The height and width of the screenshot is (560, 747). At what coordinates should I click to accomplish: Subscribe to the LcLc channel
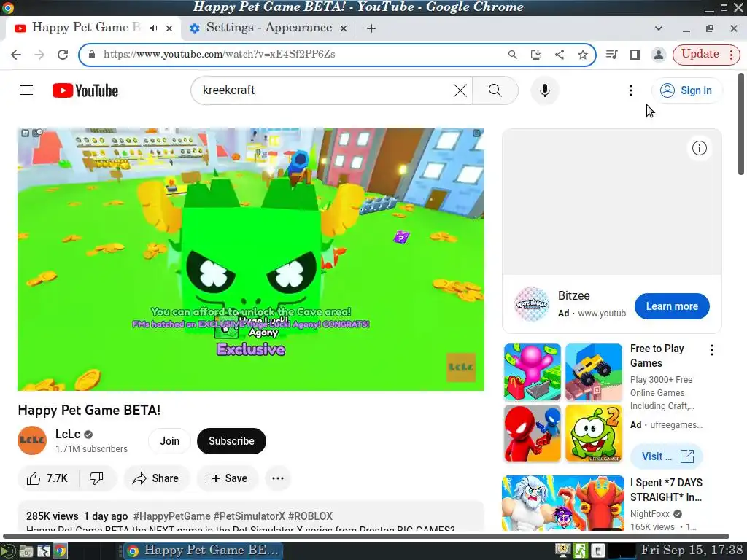coord(231,441)
